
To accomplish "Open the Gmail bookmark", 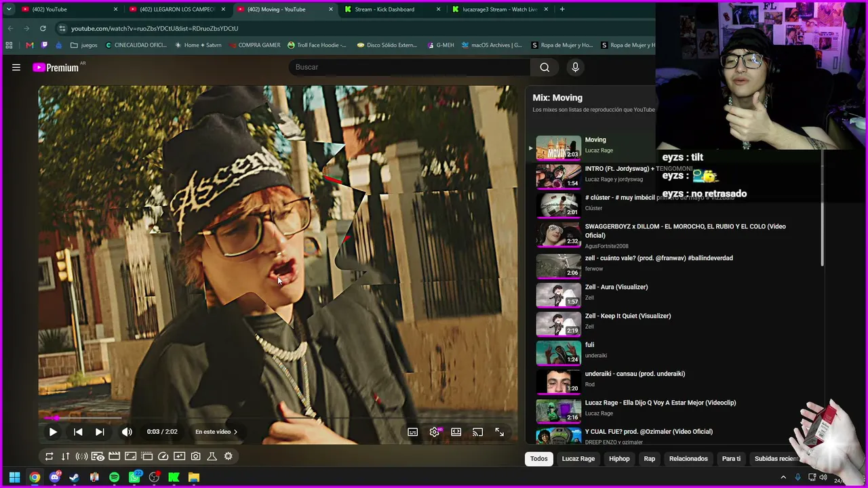I will [29, 45].
